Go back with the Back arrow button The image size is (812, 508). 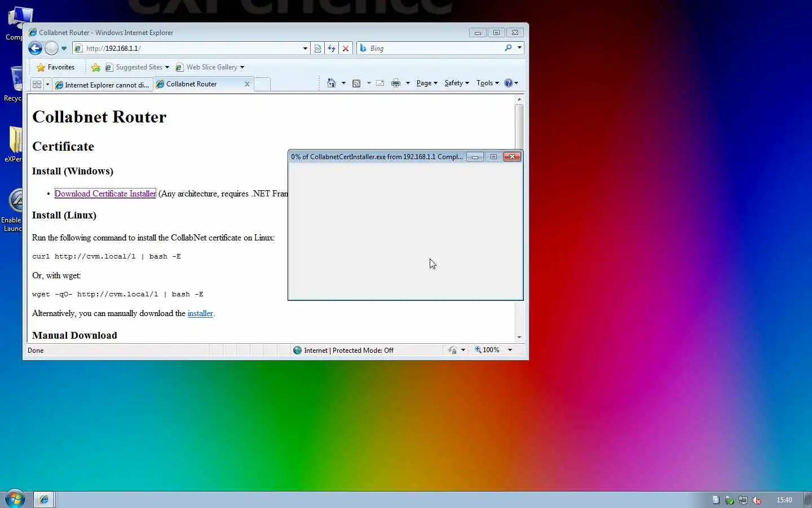[x=35, y=49]
